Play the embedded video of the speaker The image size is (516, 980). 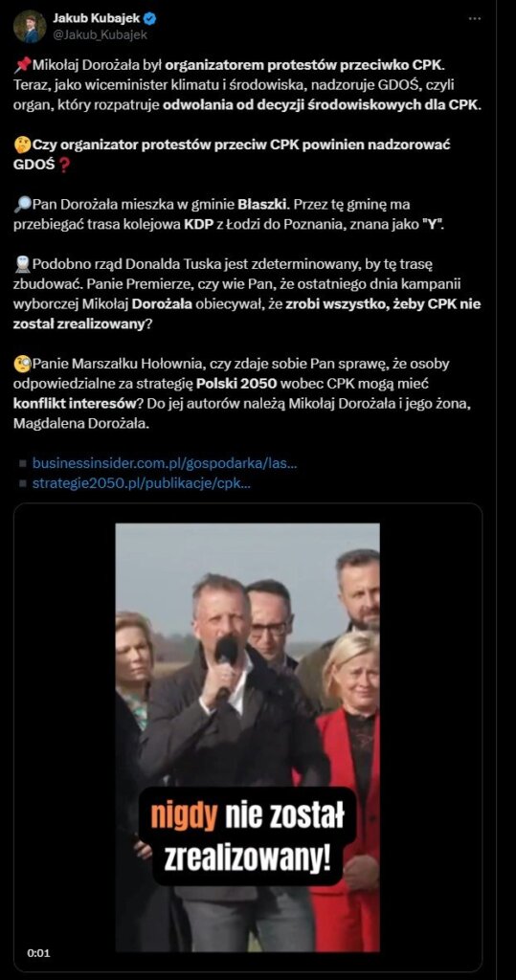coord(248,737)
